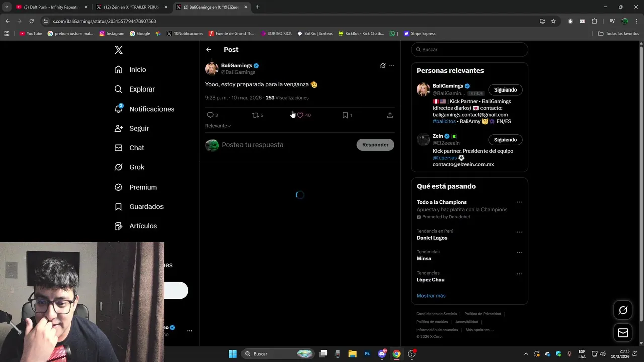This screenshot has width=644, height=362.
Task: Click the reply comment icon on the post
Action: [x=210, y=115]
